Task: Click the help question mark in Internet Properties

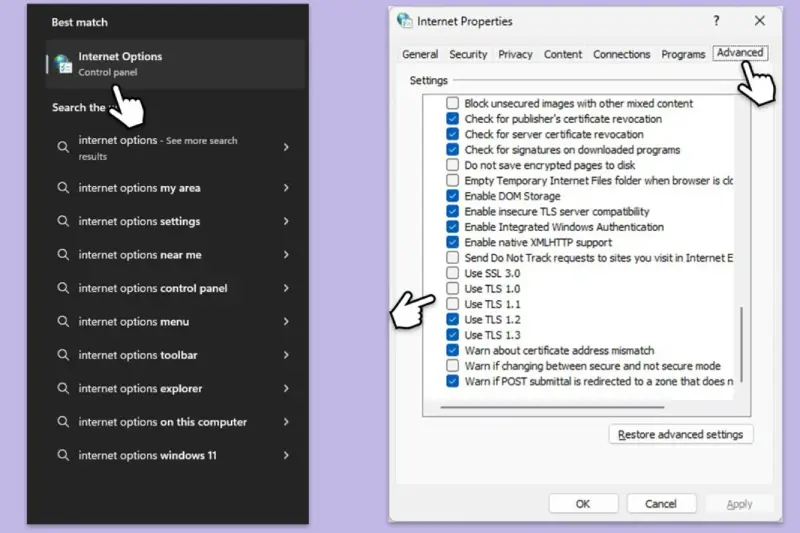Action: click(x=716, y=20)
